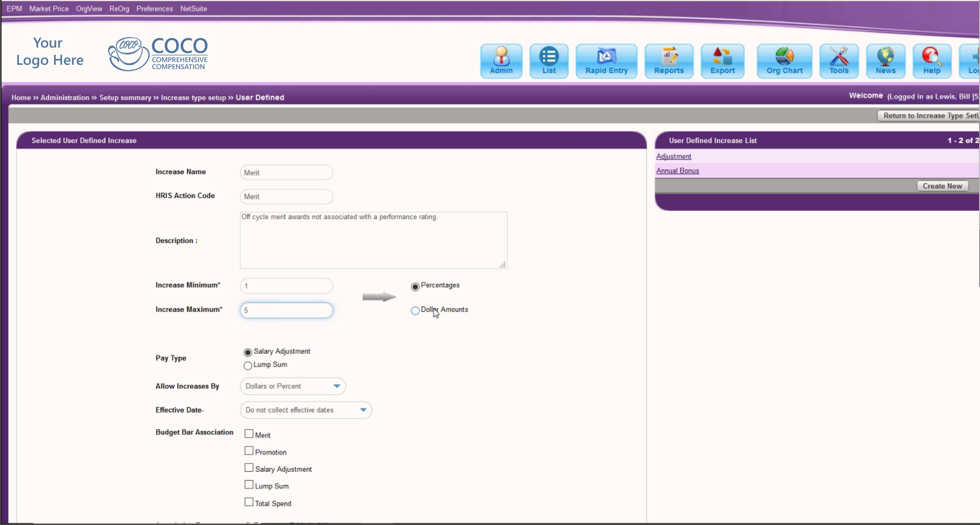Select the Dollar Amounts radio button
Screen dimensions: 980x525
(415, 310)
